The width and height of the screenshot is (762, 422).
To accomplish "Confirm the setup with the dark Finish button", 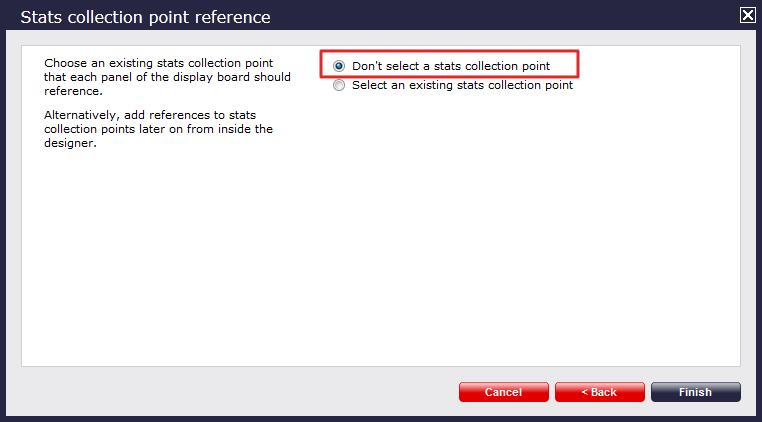I will [696, 392].
